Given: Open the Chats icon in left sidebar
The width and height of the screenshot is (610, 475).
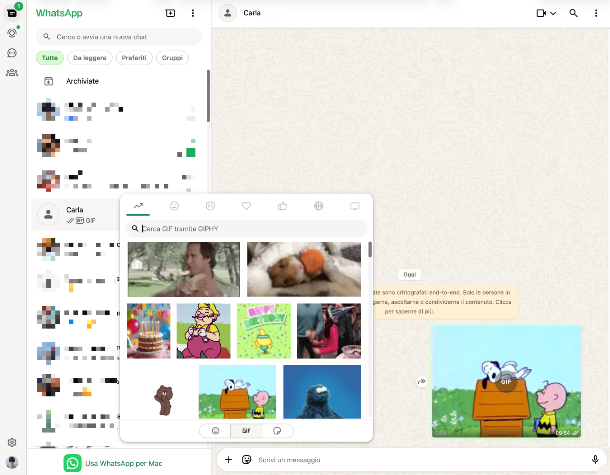Looking at the screenshot, I should (x=12, y=13).
